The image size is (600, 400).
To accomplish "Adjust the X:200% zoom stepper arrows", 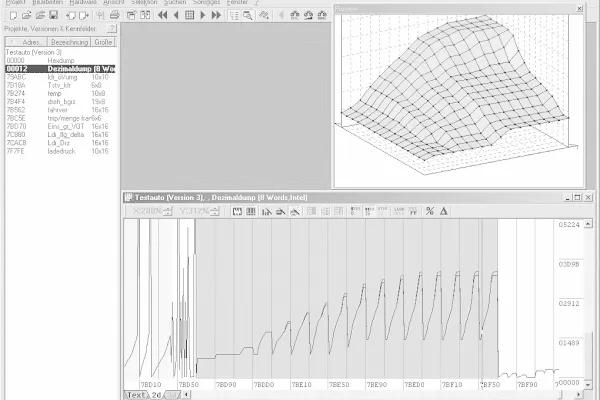I will [168, 211].
